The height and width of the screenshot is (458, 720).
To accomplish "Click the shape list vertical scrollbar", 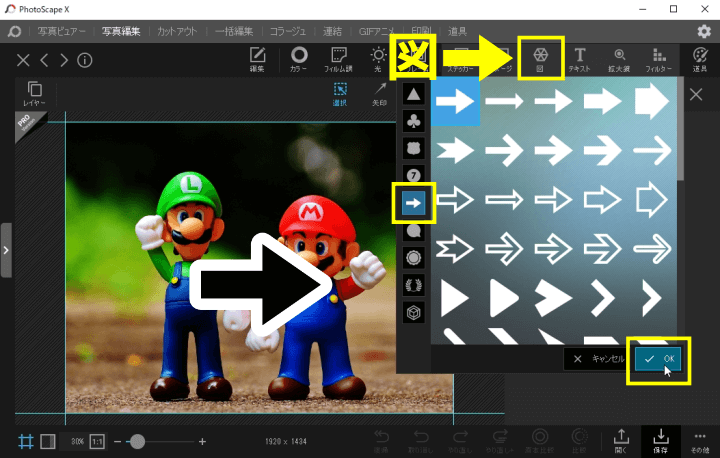I will [x=681, y=129].
